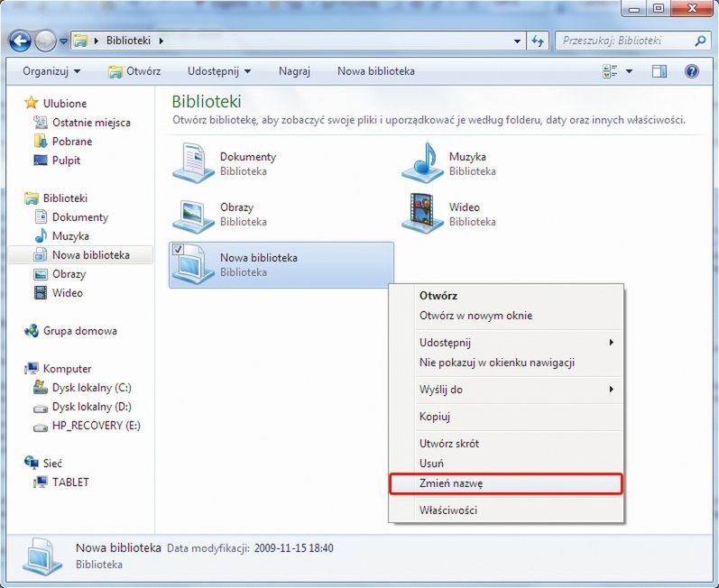This screenshot has height=588, width=719.
Task: Click the Muzyka note icon in sidebar
Action: click(x=41, y=235)
